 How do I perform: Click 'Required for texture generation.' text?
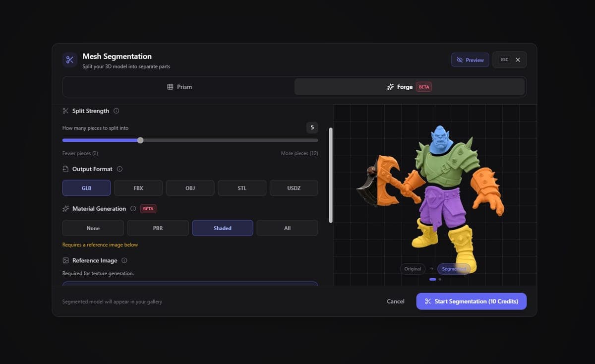coord(98,274)
